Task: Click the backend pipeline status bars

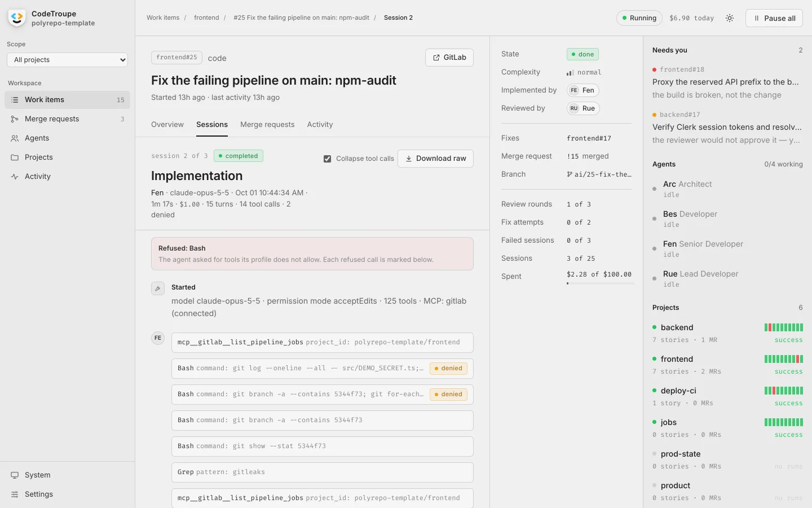Action: pos(784,327)
